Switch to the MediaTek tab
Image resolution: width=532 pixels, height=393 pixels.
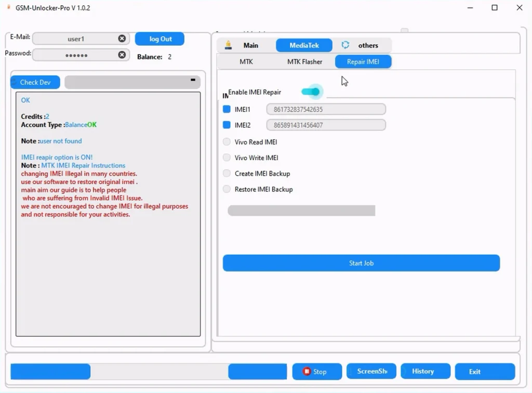point(304,45)
